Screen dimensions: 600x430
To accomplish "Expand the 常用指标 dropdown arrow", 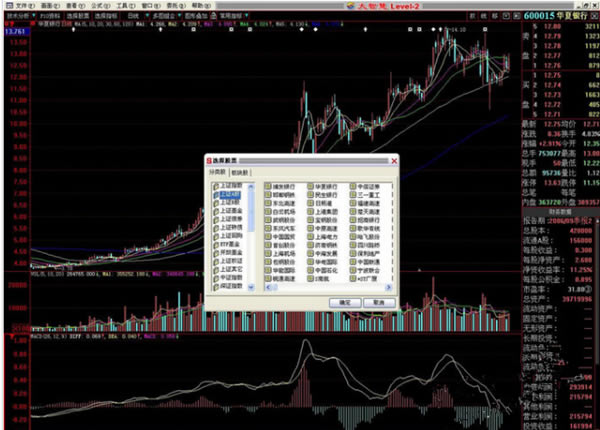I will (246, 16).
